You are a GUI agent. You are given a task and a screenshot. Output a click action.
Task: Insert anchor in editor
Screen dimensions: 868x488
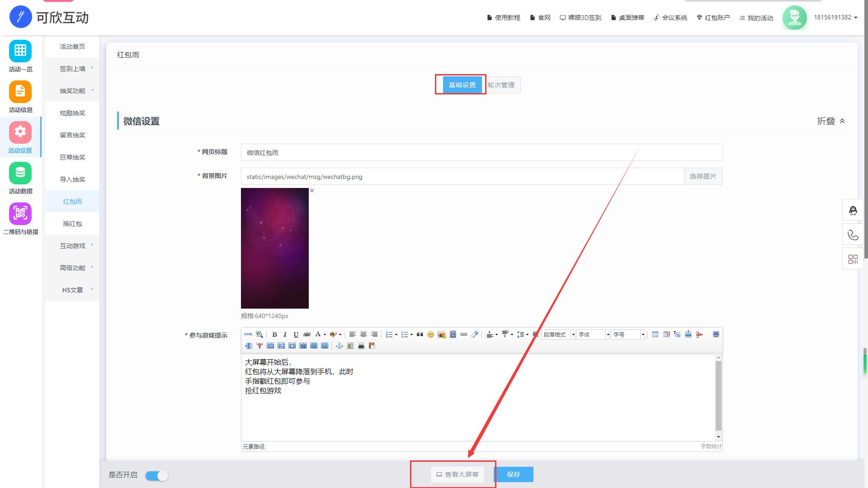point(340,346)
